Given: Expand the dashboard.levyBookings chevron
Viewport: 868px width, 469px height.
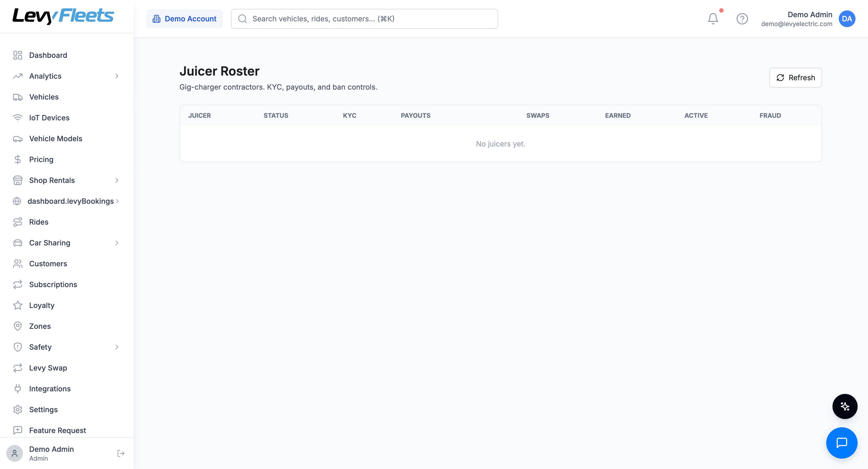Looking at the screenshot, I should coord(117,201).
